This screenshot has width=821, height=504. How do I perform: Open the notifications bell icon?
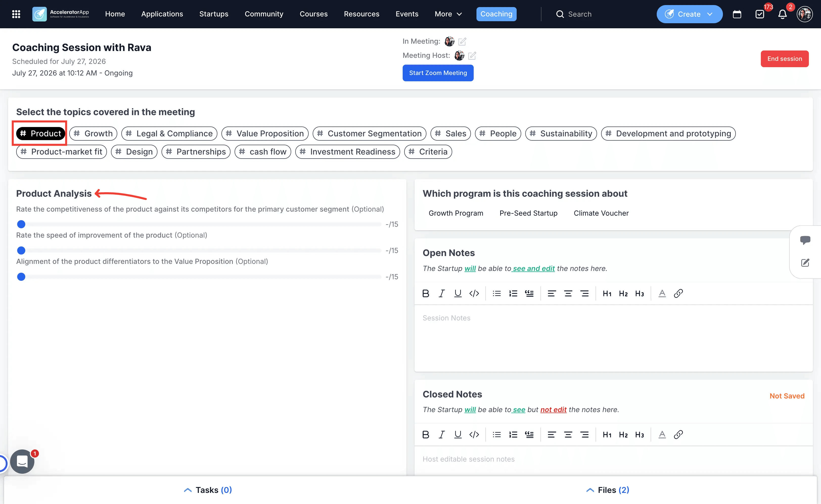click(x=782, y=14)
